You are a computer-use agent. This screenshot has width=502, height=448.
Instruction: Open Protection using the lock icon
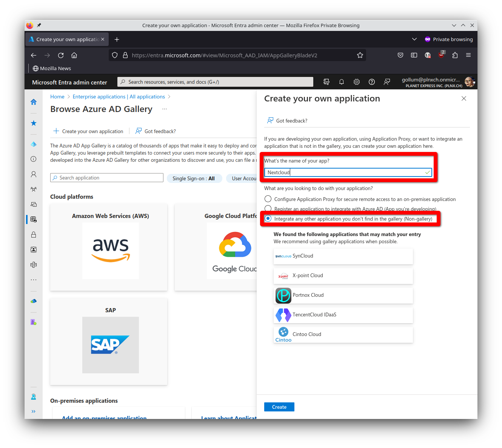click(33, 234)
